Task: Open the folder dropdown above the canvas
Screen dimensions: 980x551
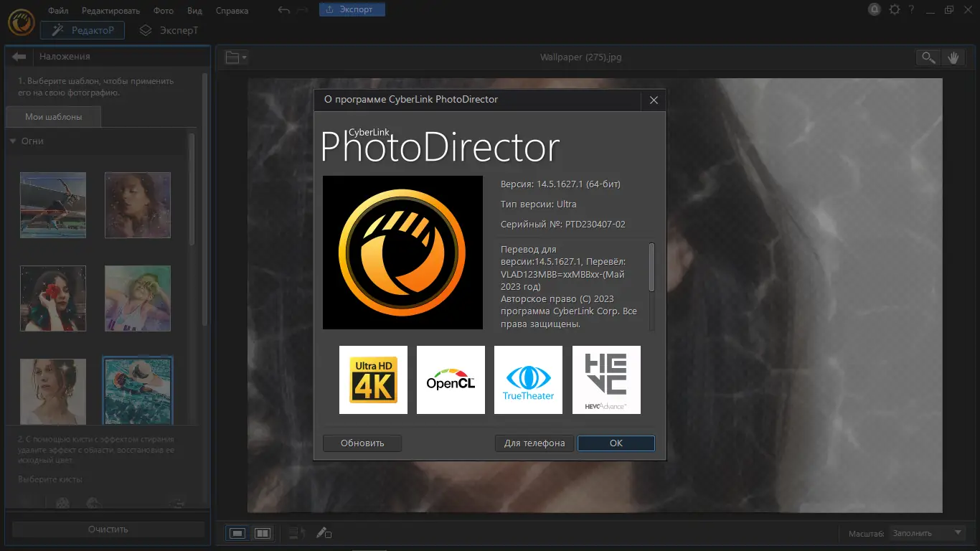Action: click(235, 57)
